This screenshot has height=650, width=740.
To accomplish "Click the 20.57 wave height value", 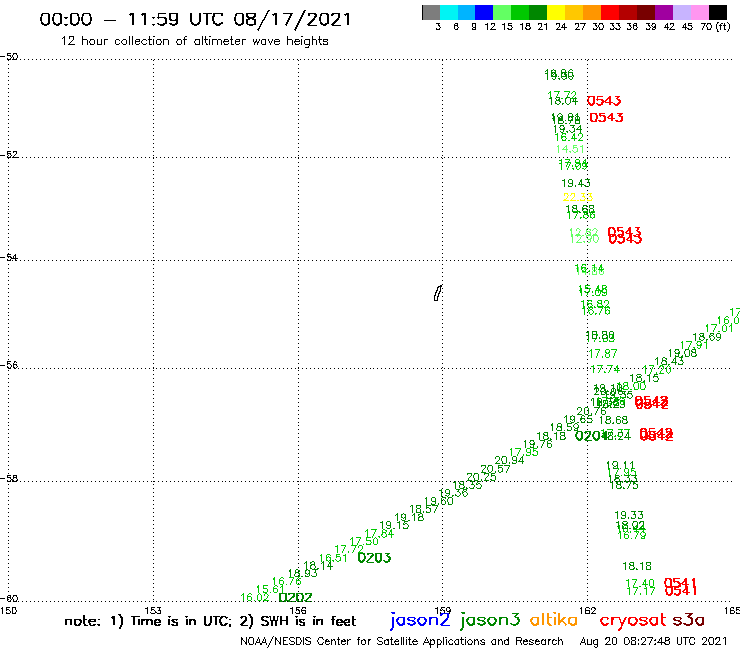I will coord(495,469).
